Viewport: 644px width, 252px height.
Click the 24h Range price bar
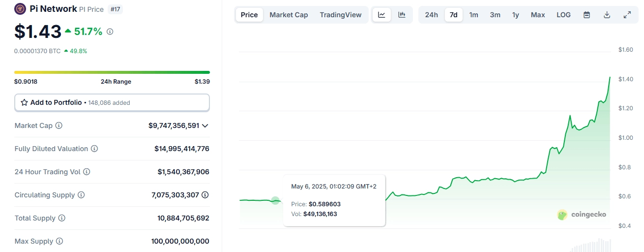tap(112, 72)
